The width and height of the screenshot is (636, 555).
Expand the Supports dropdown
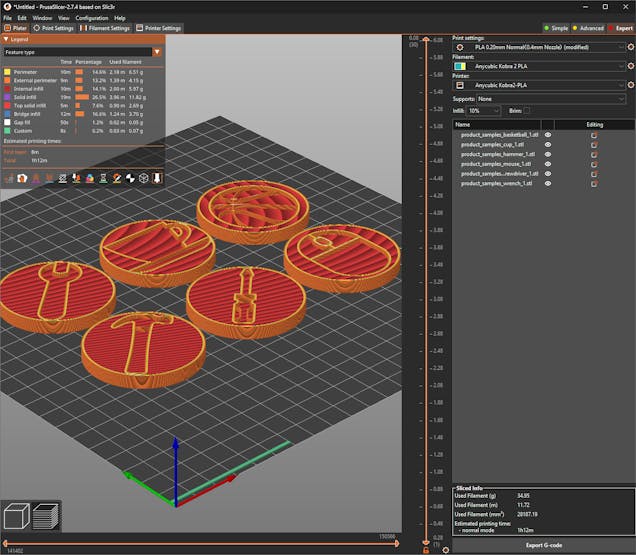click(550, 99)
